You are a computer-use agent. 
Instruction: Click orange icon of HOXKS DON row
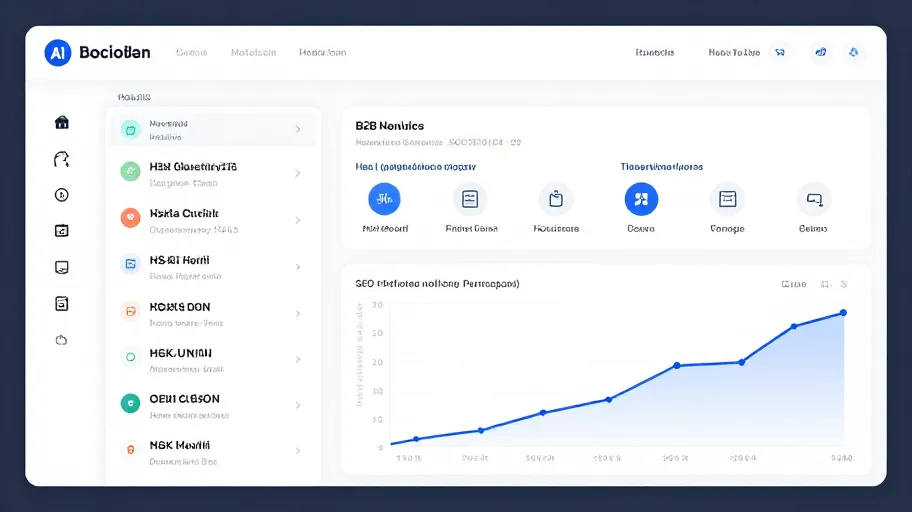click(130, 311)
